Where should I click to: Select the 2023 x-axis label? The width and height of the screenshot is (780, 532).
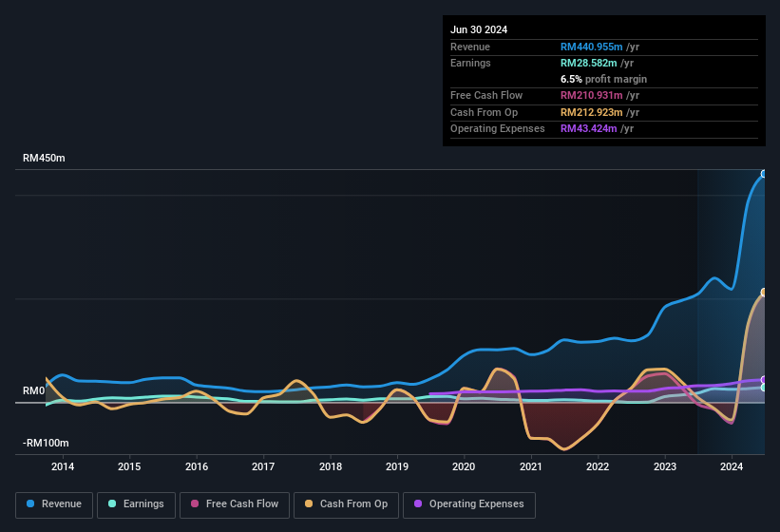coord(665,466)
